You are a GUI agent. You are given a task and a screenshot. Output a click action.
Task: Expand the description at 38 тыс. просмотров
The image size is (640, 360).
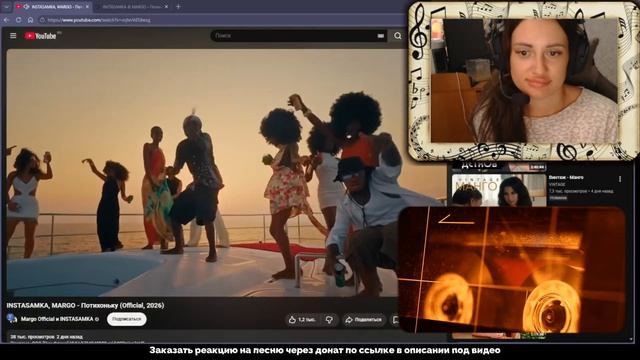(47, 337)
